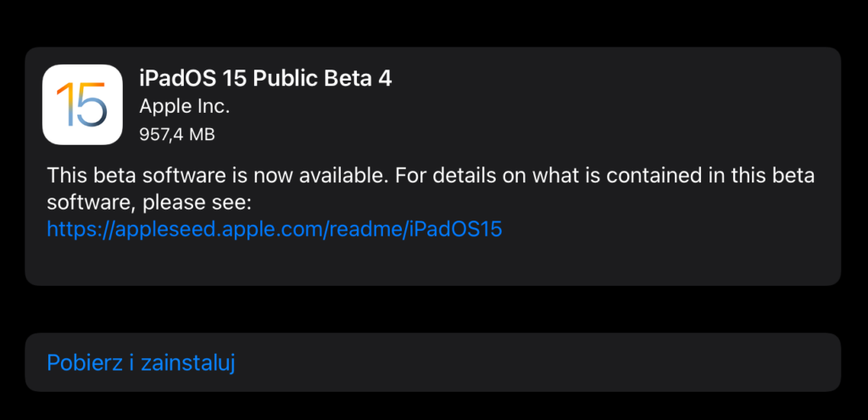The height and width of the screenshot is (420, 868).
Task: Tap the word "zainstaluj" in the install row
Action: tap(187, 362)
